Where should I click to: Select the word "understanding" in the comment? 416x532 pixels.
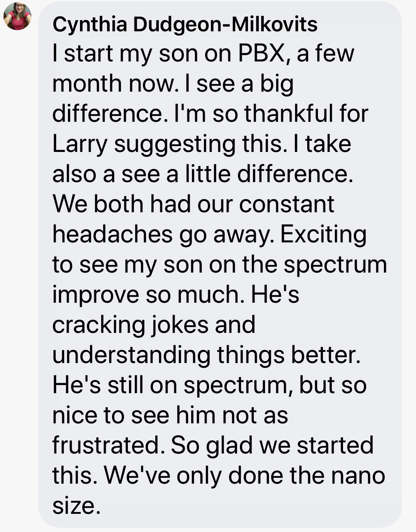pyautogui.click(x=131, y=355)
